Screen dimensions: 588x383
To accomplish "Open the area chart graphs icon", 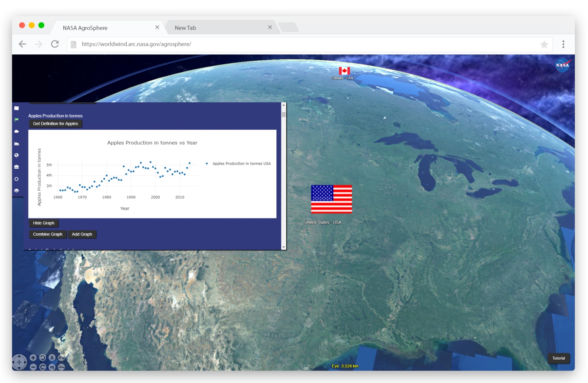I will pos(16,143).
